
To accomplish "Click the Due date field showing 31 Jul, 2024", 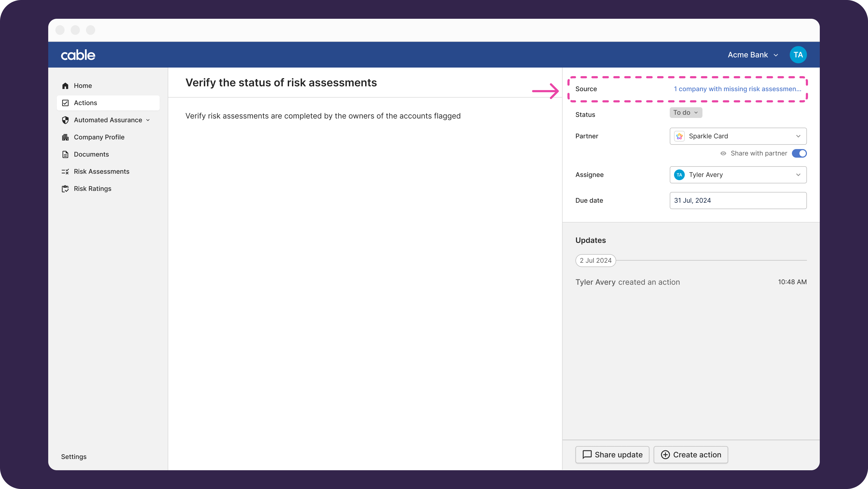I will [738, 200].
